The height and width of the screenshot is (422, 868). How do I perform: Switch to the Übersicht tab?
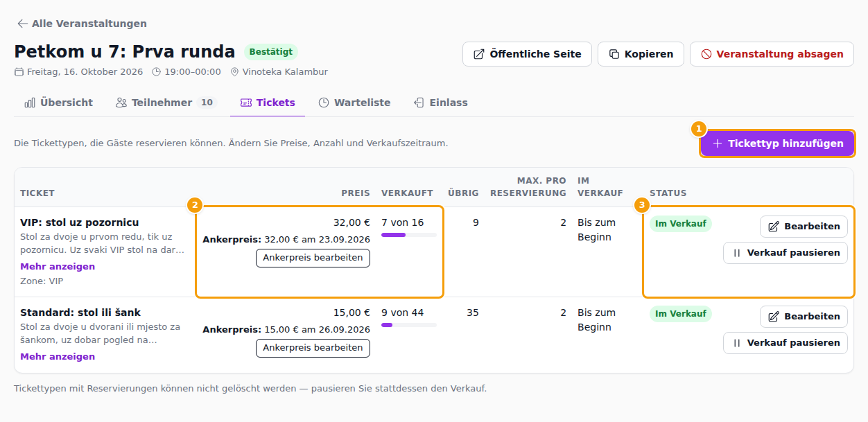58,103
